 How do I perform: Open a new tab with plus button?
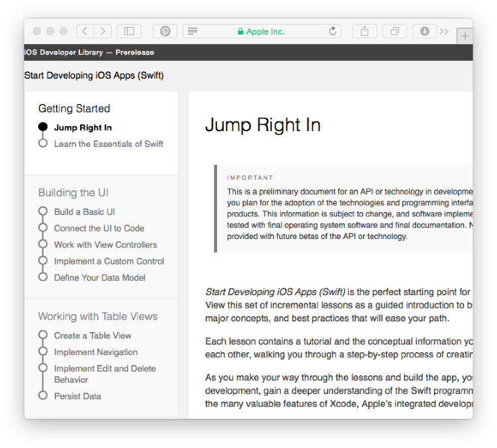coord(465,36)
